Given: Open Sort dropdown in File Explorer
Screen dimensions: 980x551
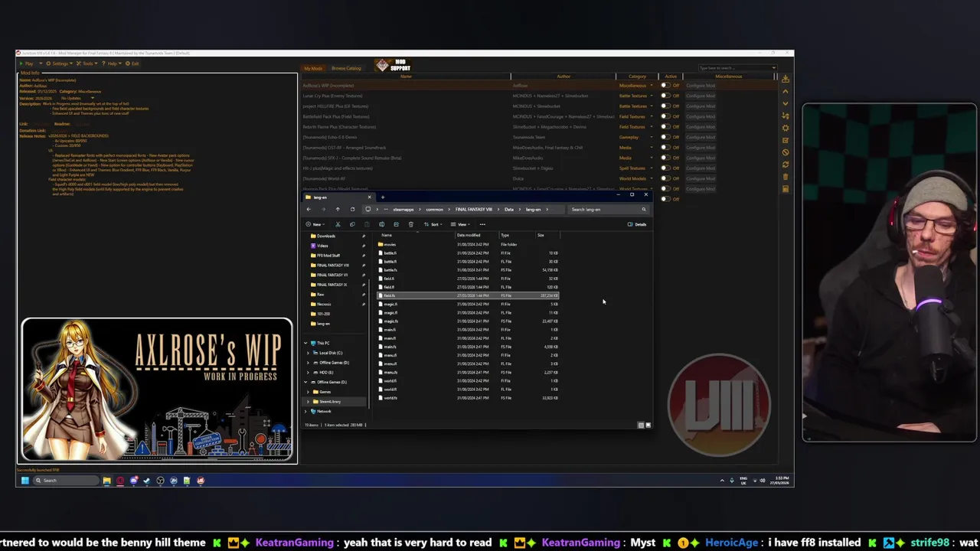Looking at the screenshot, I should [x=434, y=224].
